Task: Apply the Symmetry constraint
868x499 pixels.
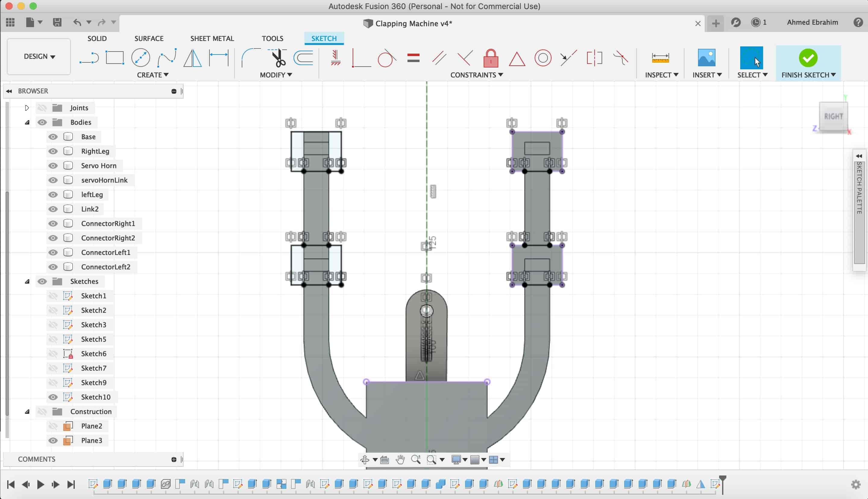Action: point(594,58)
